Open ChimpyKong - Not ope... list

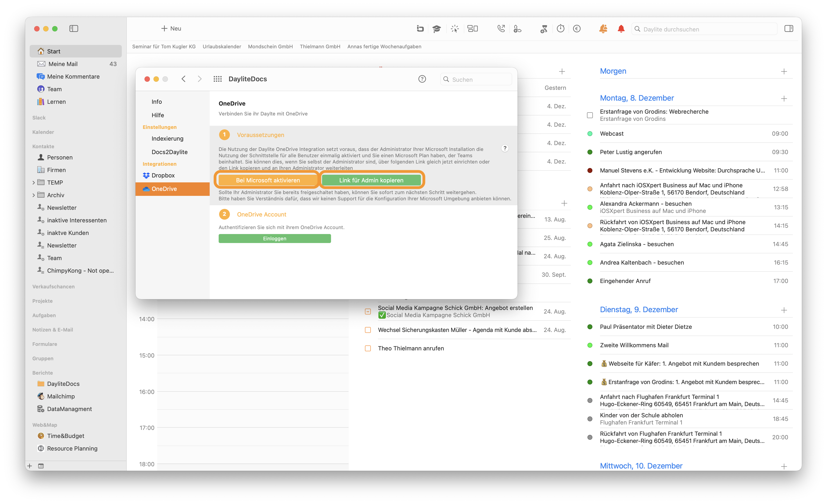76,270
